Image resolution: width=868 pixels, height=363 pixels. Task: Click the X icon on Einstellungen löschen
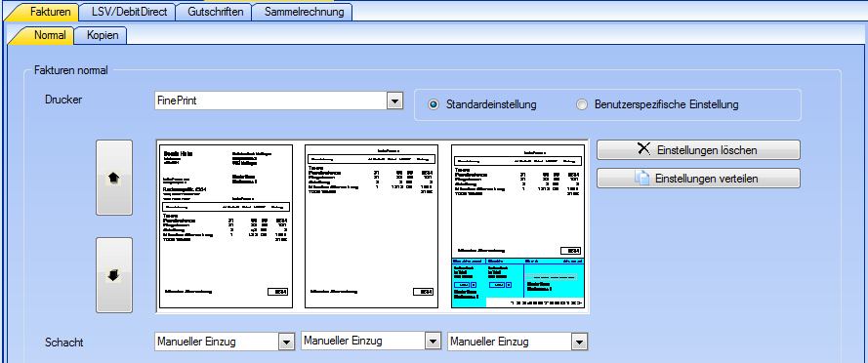(x=643, y=149)
